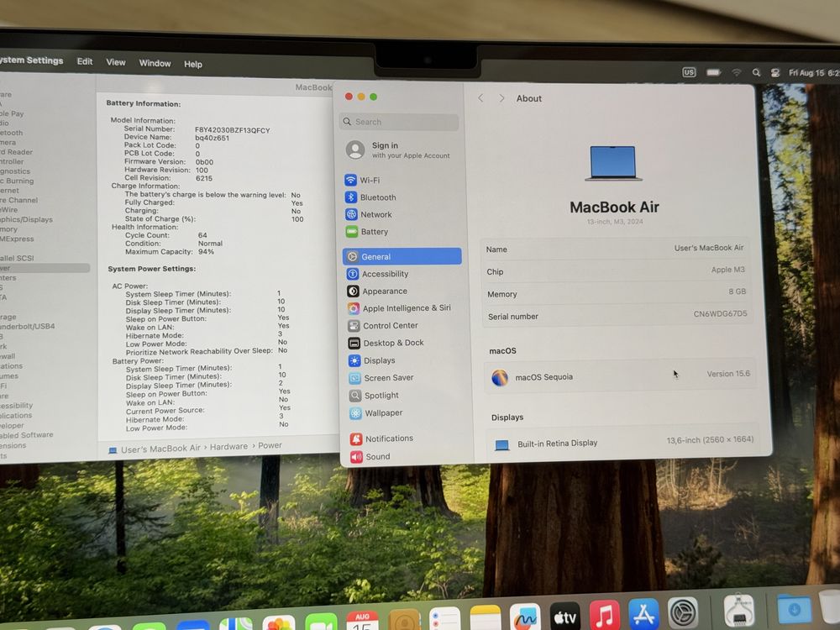
Task: Click the Maximum Capacity value 94%
Action: tap(207, 250)
